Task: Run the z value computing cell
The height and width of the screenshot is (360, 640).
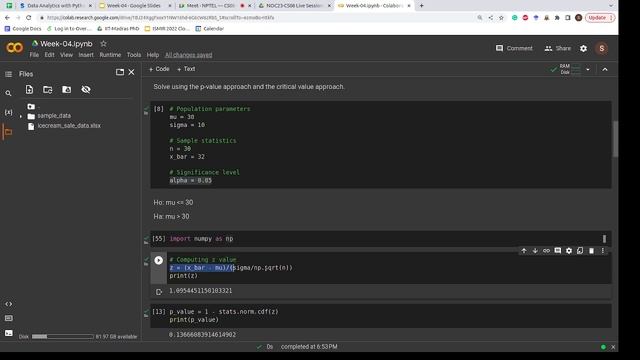Action: click(158, 260)
